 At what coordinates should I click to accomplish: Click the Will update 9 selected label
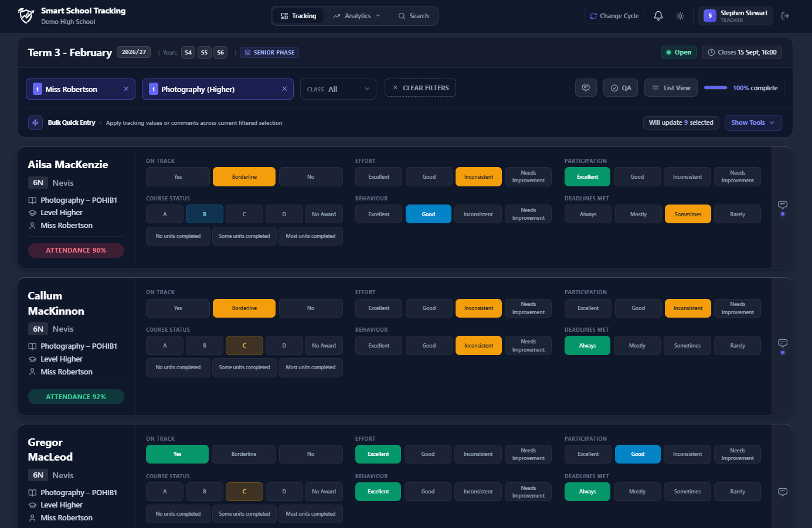click(x=681, y=122)
